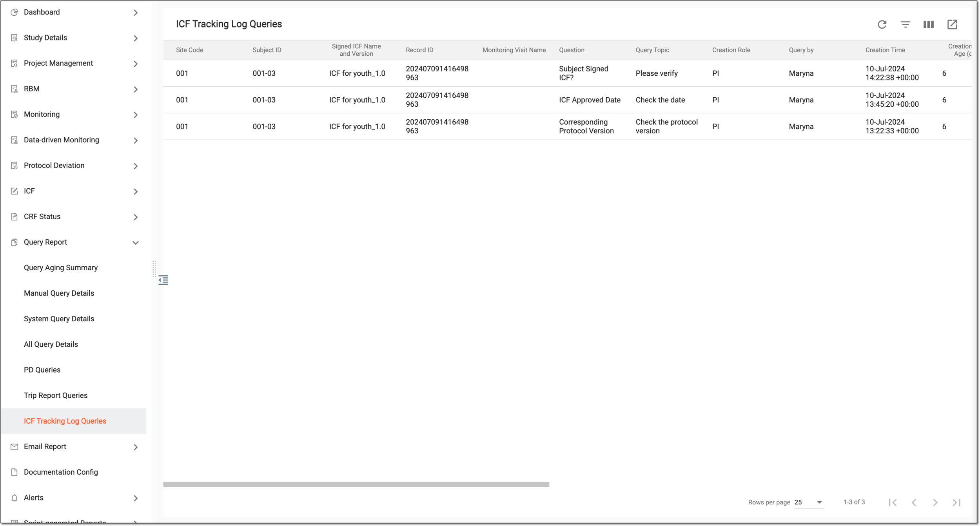Screen dimensions: 980x526
Task: Click the Documentation Config file icon
Action: pos(15,472)
